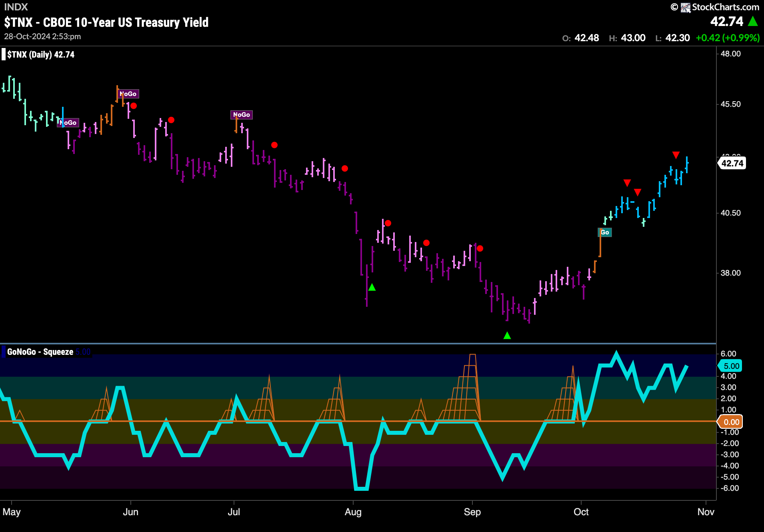Click the 45.50 price axis label
This screenshot has height=532, width=764.
tap(731, 104)
